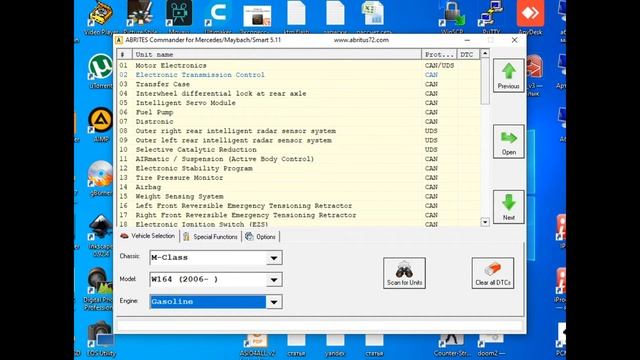This screenshot has height=360, width=640.
Task: Open the Excel file desktop icon
Action: pyautogui.click(x=374, y=17)
